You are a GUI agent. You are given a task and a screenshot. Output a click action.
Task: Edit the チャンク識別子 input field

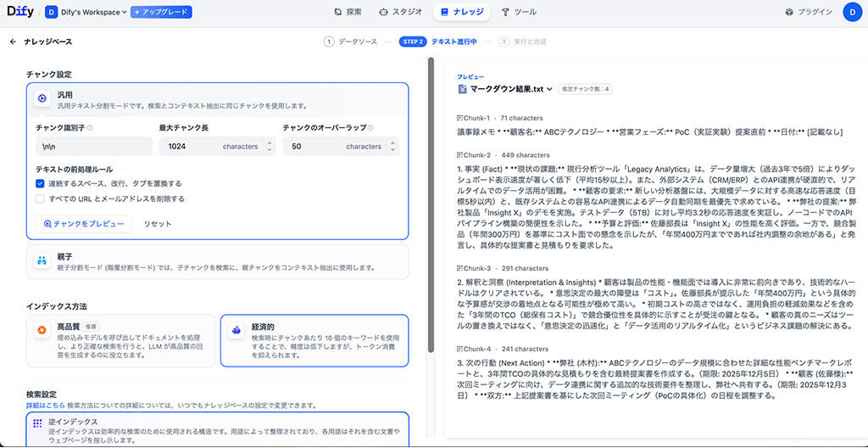point(93,147)
